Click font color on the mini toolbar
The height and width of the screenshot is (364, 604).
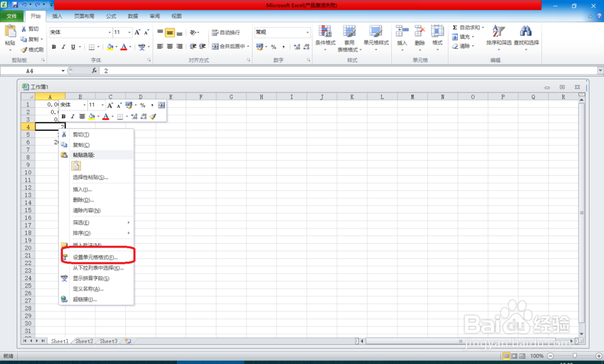tap(106, 117)
